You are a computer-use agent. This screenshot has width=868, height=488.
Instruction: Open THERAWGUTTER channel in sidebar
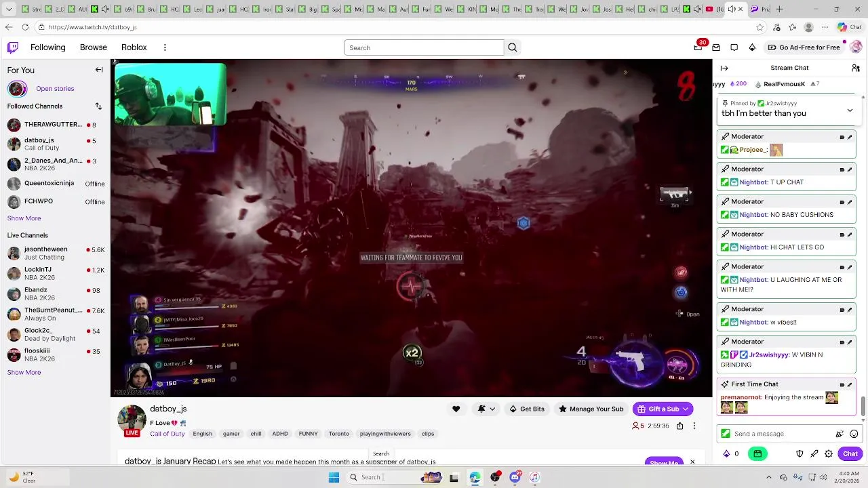coord(56,125)
